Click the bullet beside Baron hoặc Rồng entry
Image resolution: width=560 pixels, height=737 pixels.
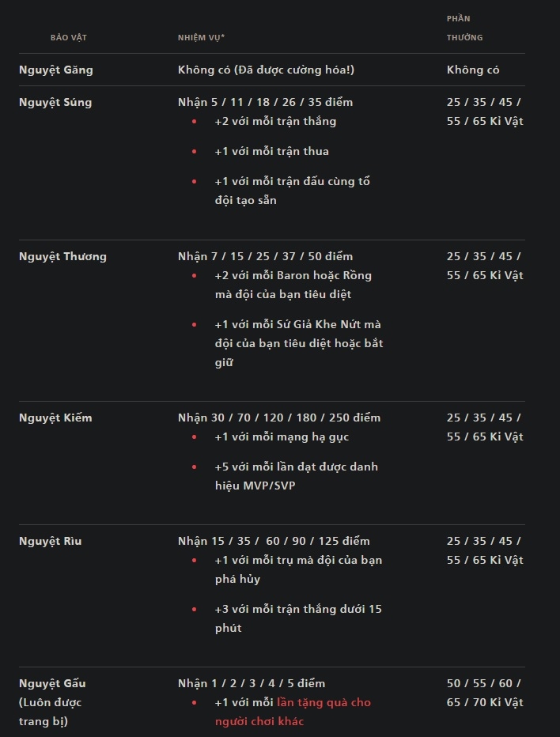(195, 275)
